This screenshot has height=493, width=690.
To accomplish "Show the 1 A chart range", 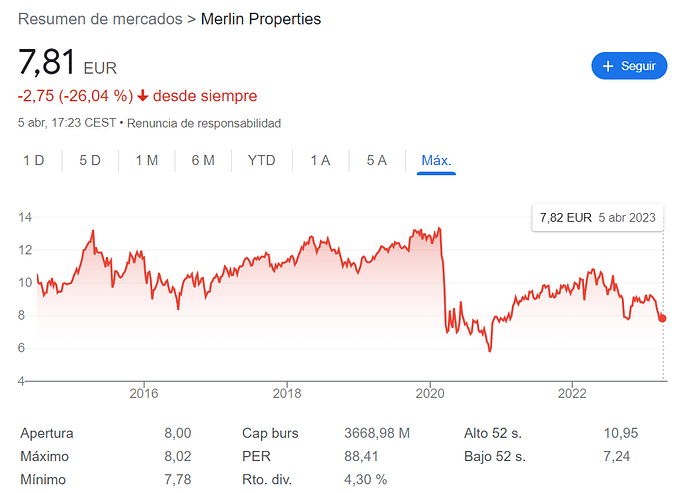I will click(320, 160).
